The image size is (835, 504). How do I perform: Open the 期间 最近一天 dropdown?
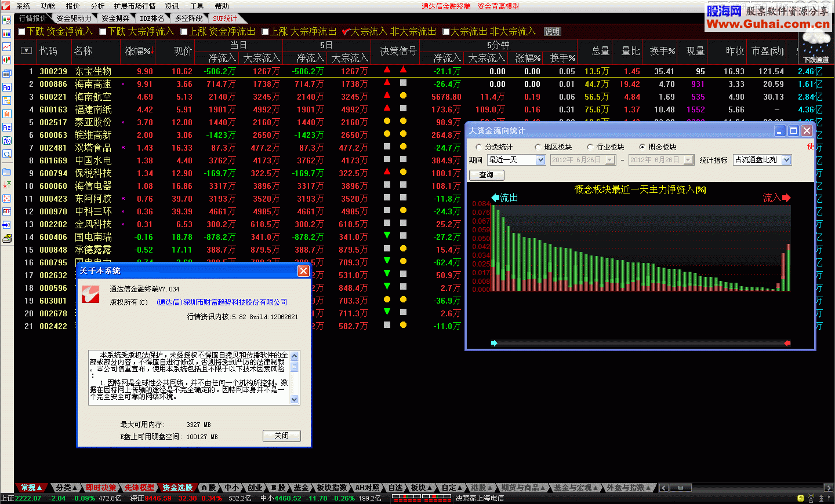pyautogui.click(x=540, y=160)
